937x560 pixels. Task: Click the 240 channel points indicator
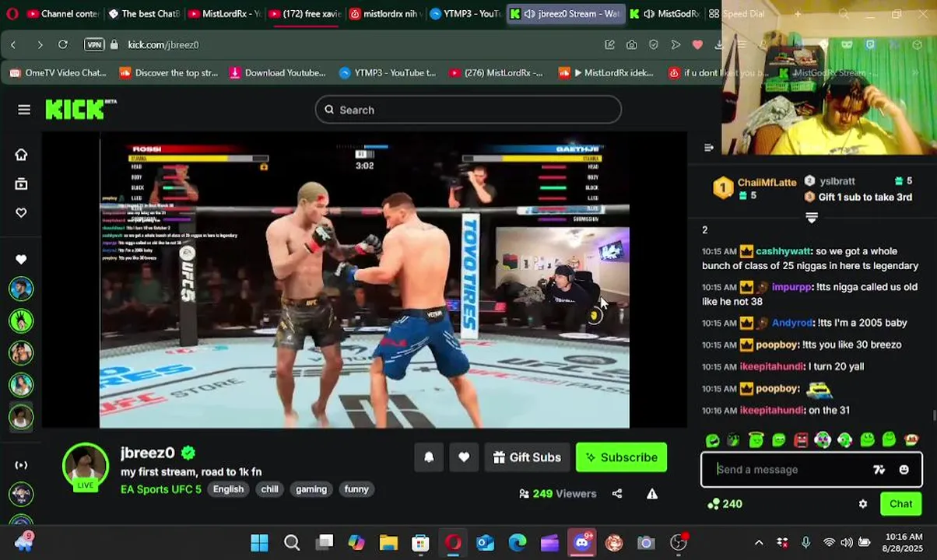(x=725, y=504)
